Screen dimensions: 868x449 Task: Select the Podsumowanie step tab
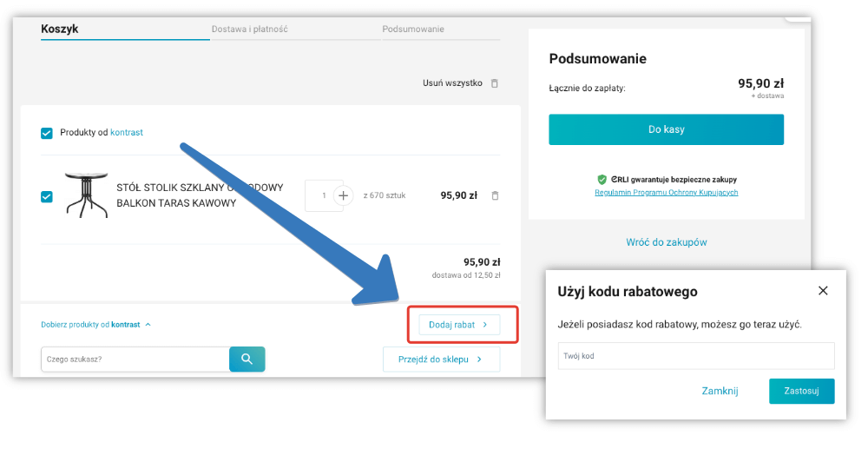(x=413, y=30)
